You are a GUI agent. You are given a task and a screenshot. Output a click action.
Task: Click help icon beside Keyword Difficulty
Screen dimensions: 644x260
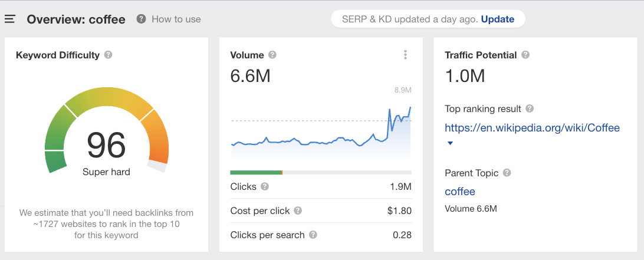click(108, 55)
